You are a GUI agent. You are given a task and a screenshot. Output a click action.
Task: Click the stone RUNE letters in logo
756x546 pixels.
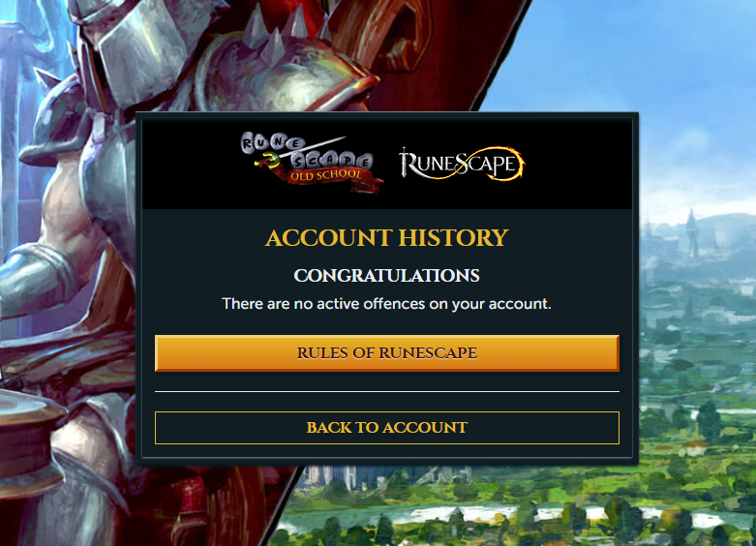click(272, 141)
